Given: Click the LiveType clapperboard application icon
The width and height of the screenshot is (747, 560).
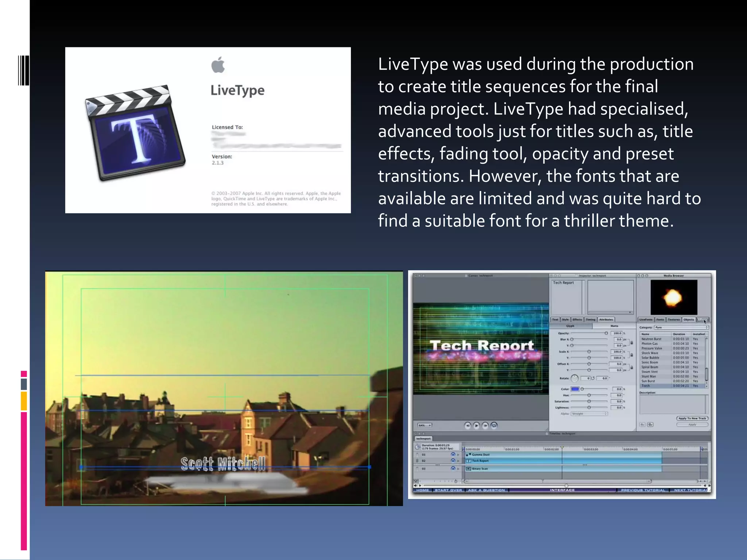Looking at the screenshot, I should 136,132.
